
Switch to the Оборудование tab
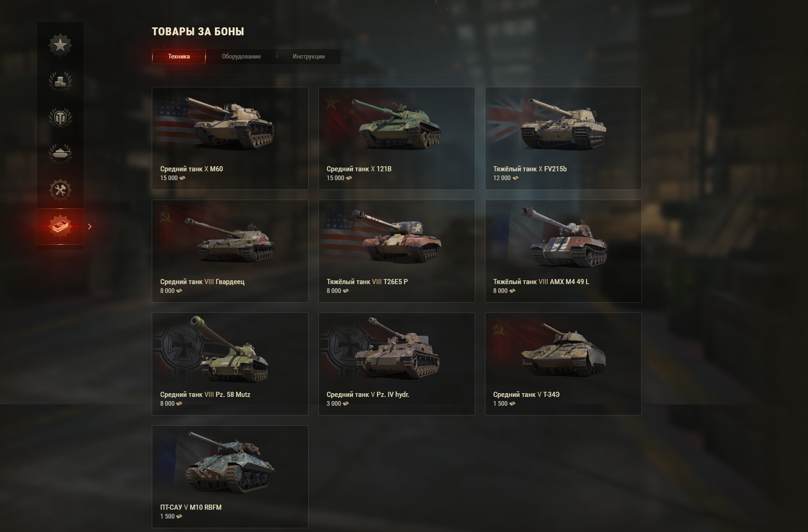(241, 57)
